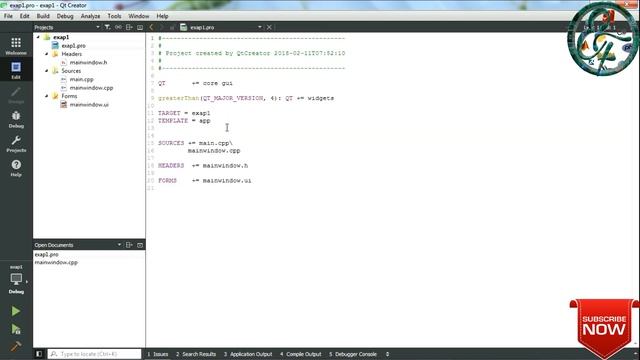
Task: Close the exap1.pro document
Action: [269, 27]
